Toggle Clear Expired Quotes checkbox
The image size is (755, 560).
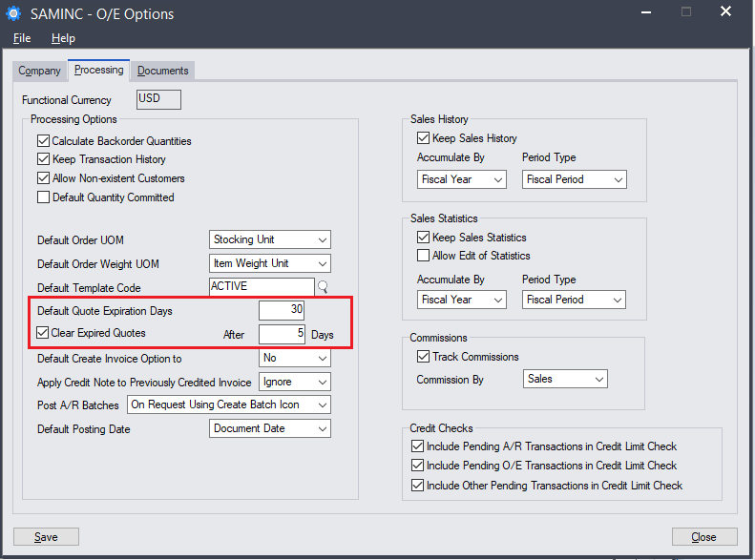(42, 332)
